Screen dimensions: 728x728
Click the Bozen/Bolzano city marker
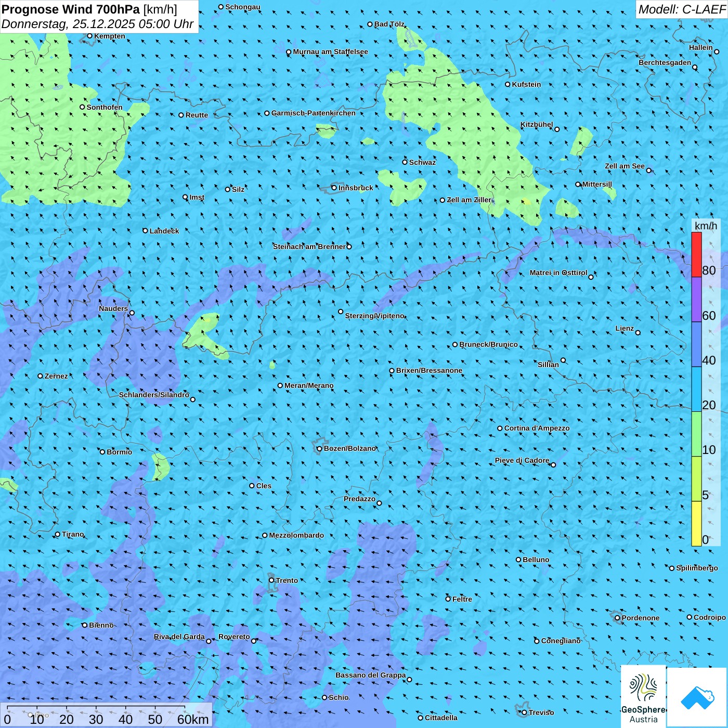point(319,448)
